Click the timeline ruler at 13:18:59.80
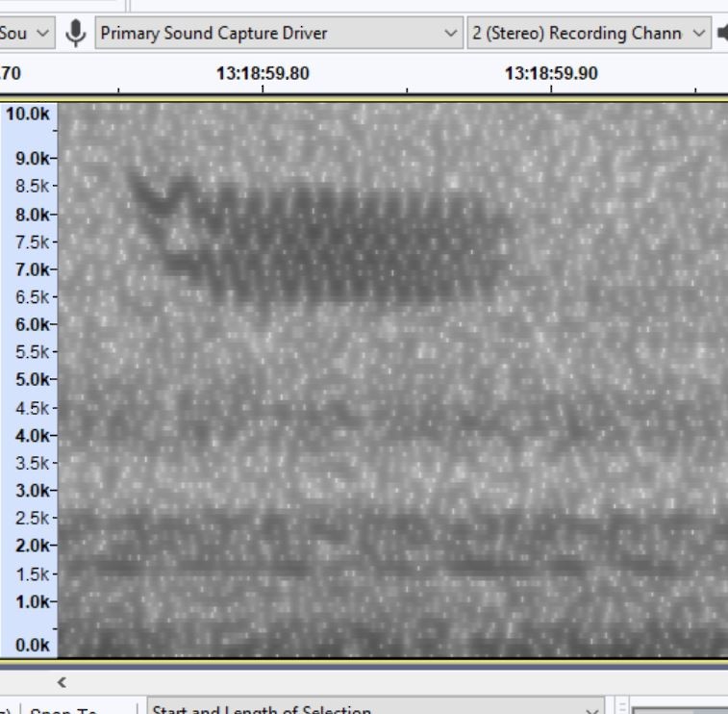728x714 pixels. 263,72
